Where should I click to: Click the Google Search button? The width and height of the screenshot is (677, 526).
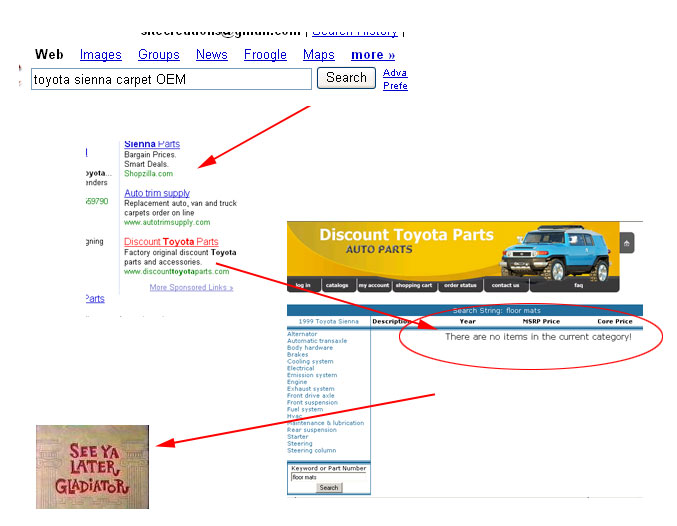pos(346,78)
